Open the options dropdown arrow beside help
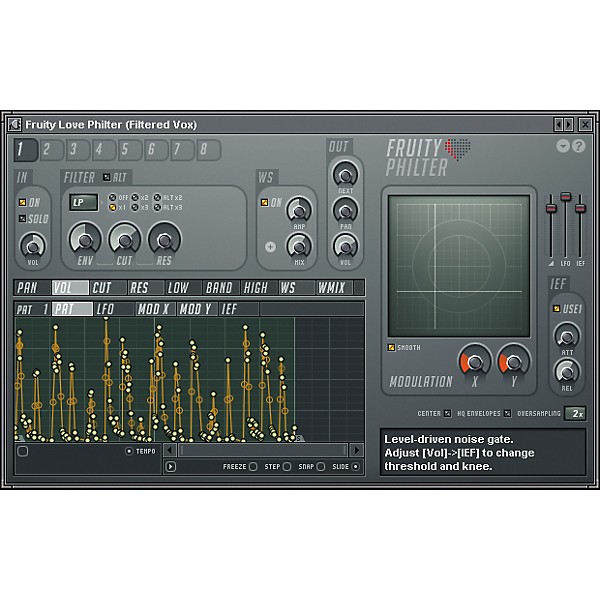 tap(563, 146)
